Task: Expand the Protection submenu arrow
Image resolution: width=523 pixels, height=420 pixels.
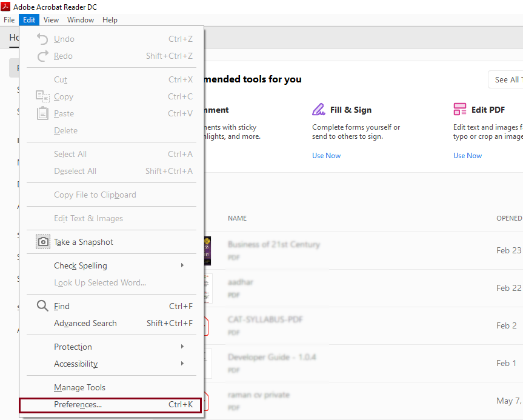Action: coord(182,346)
